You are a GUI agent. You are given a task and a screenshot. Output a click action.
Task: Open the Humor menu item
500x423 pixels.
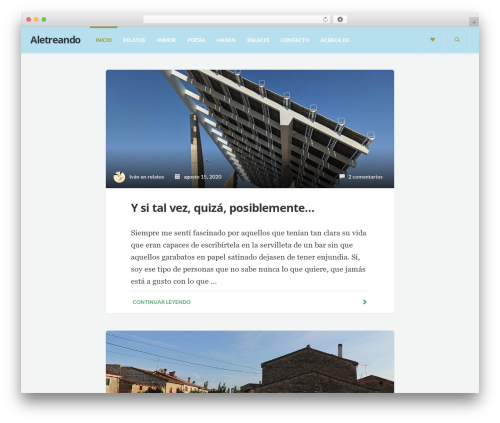[x=166, y=40]
